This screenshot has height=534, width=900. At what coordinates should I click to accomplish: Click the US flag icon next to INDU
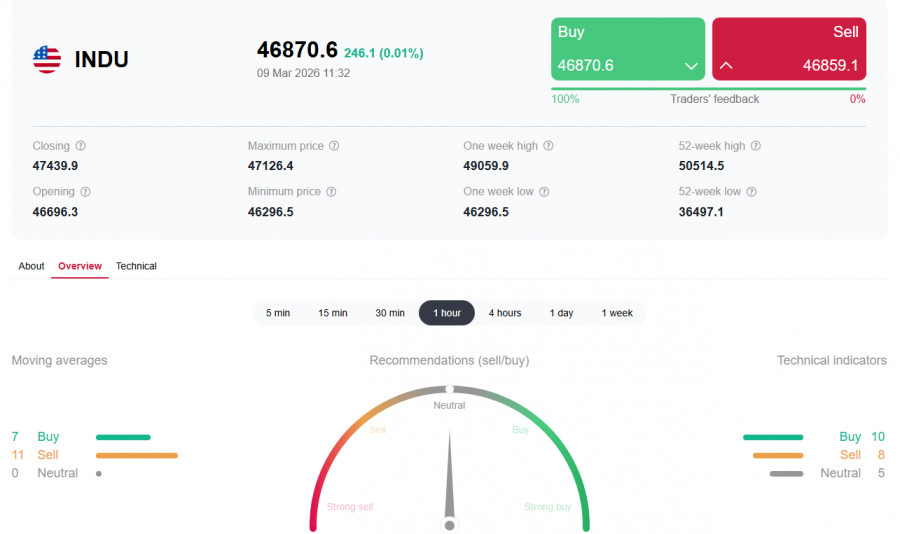(47, 59)
